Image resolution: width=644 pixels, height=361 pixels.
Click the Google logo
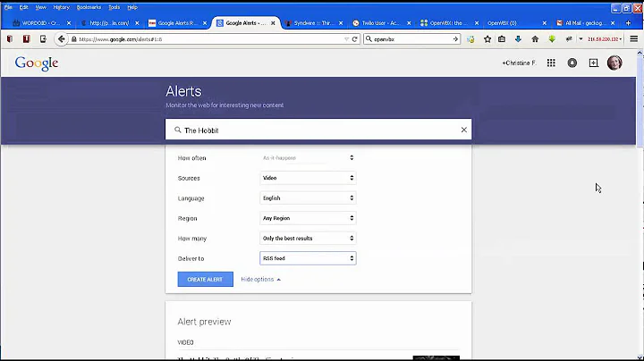(37, 63)
